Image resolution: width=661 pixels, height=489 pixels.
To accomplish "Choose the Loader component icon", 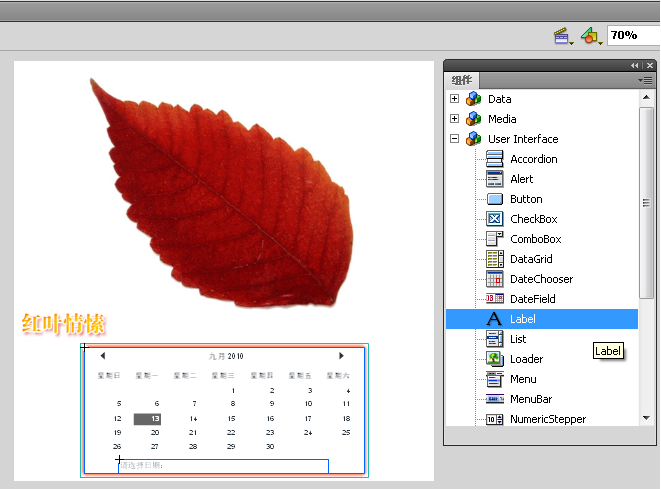I will (x=494, y=359).
